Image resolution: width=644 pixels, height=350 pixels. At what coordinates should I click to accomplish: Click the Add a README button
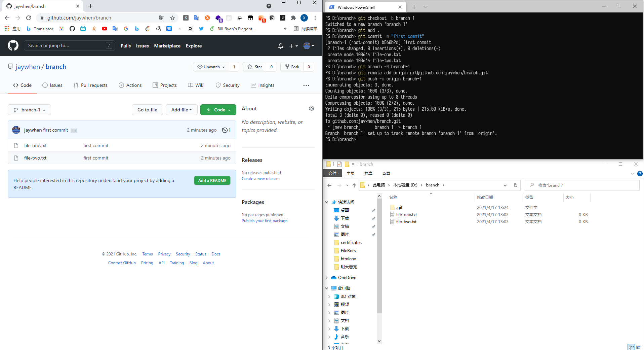pos(212,181)
